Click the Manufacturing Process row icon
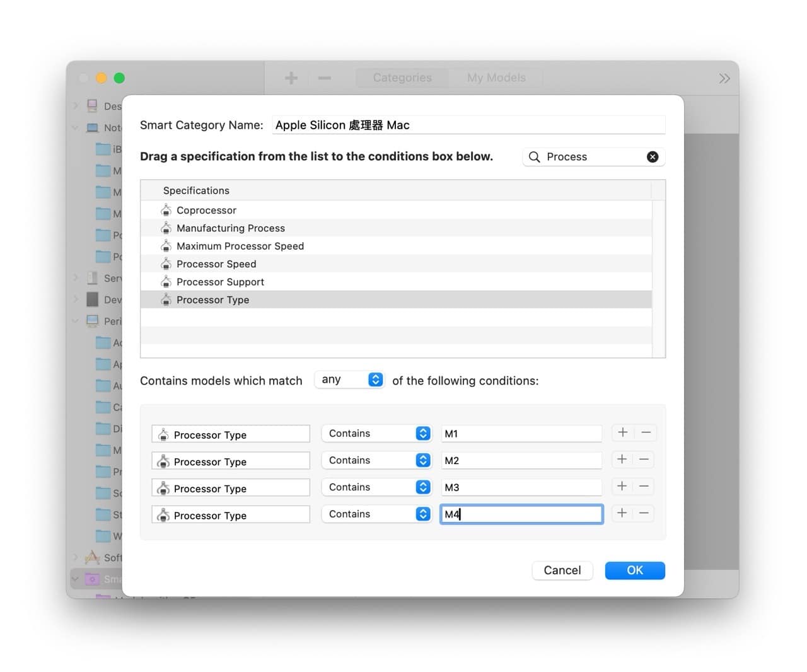The width and height of the screenshot is (807, 672). point(166,228)
